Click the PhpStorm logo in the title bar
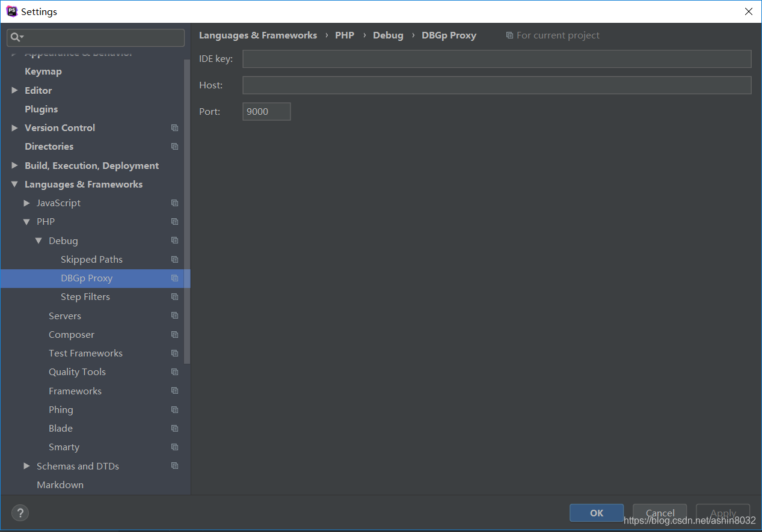762x532 pixels. pos(11,11)
